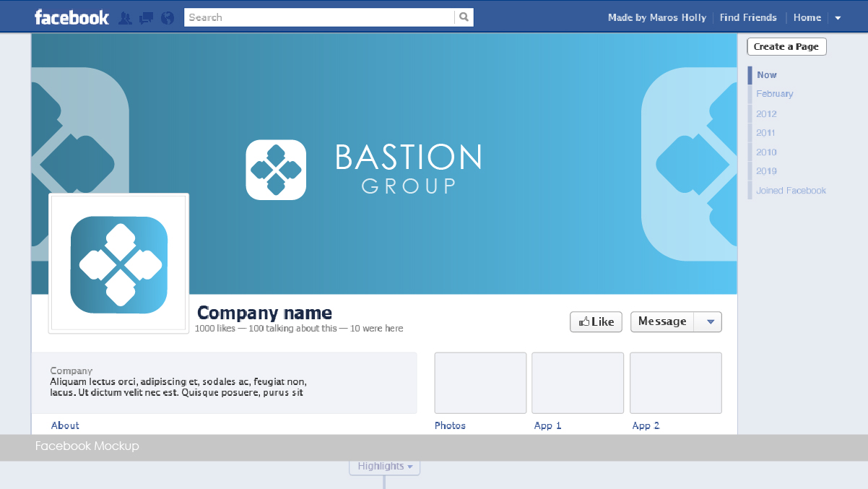The height and width of the screenshot is (489, 868).
Task: Like the page with Like button
Action: 596,322
